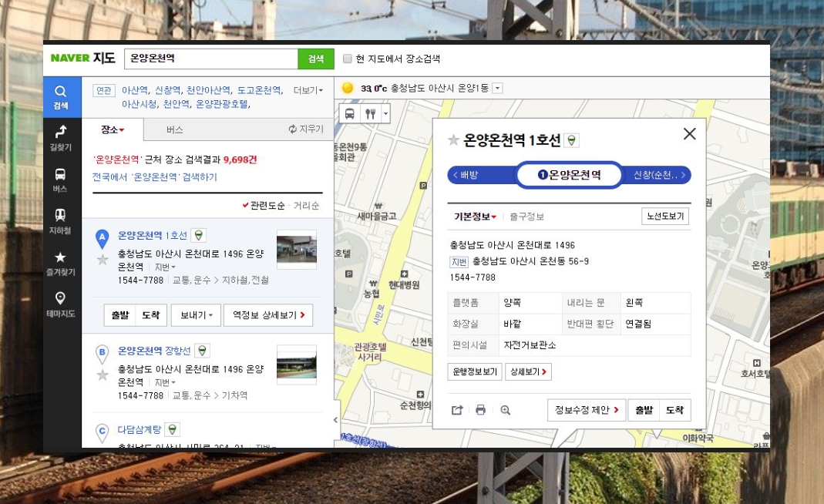Close the 온양온천역 1호선 popup
This screenshot has width=824, height=504.
point(689,133)
